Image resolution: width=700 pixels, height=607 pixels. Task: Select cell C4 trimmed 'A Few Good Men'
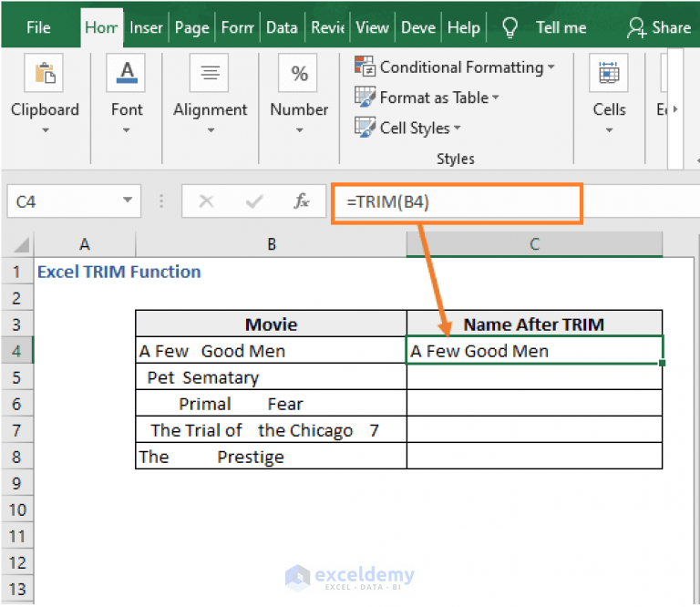pyautogui.click(x=534, y=351)
